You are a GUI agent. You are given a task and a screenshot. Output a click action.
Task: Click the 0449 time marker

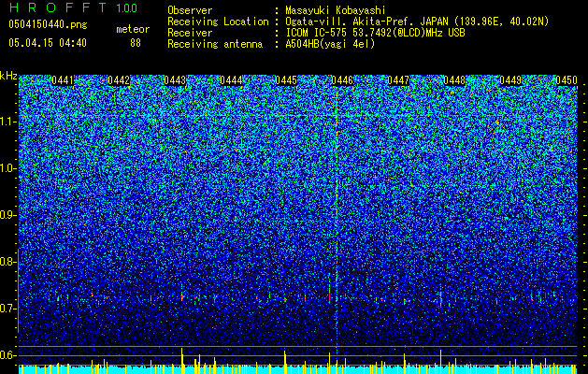[x=510, y=80]
